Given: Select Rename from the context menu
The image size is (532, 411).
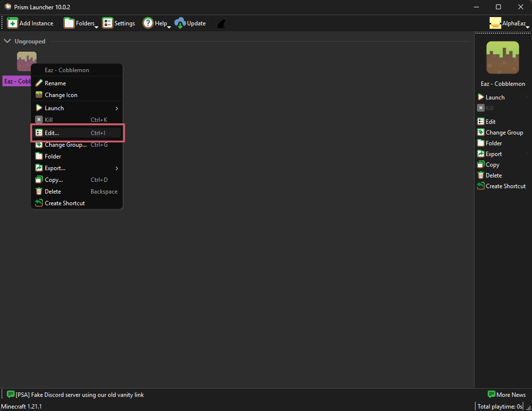Looking at the screenshot, I should (55, 83).
